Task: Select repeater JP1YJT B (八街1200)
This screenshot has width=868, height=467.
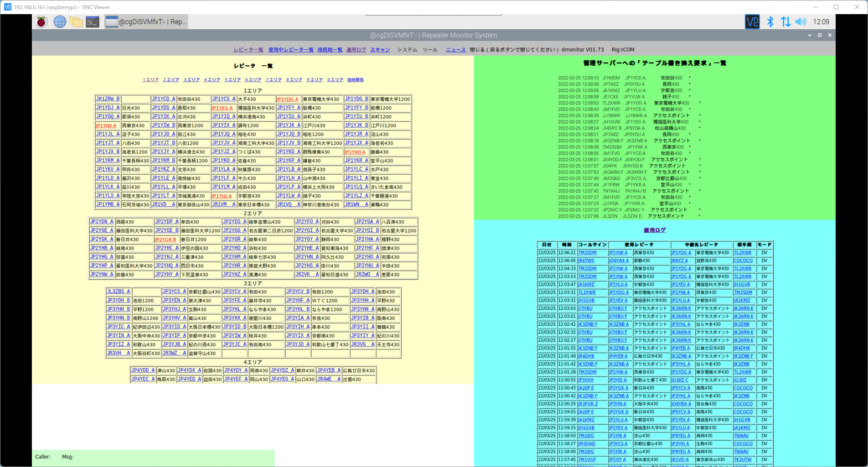Action: coord(163,143)
